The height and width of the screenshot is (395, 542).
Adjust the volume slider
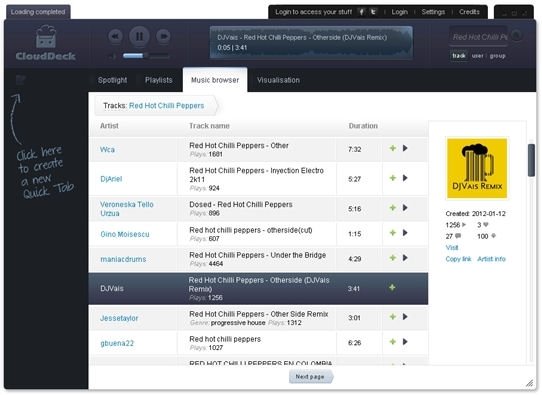tap(147, 56)
